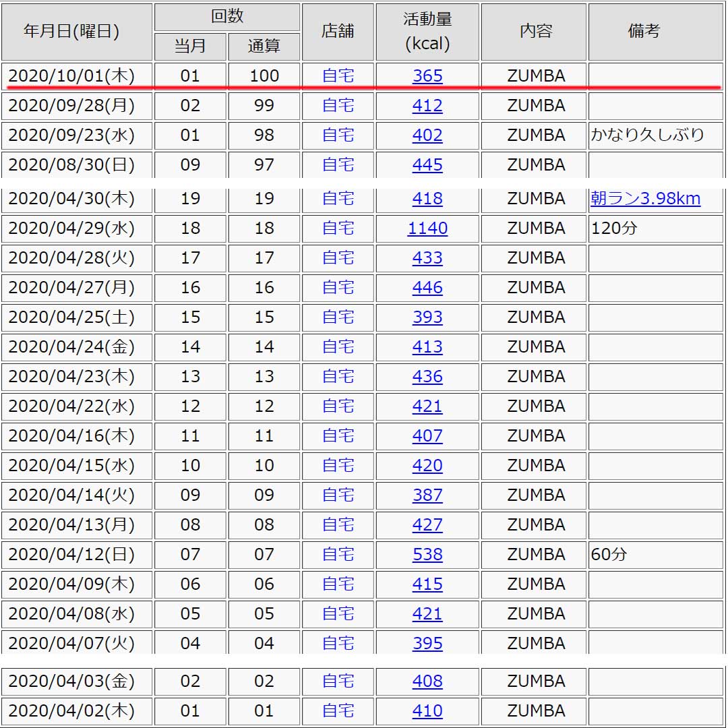The width and height of the screenshot is (728, 728).
Task: Select the 店舗 column header
Action: [x=338, y=32]
